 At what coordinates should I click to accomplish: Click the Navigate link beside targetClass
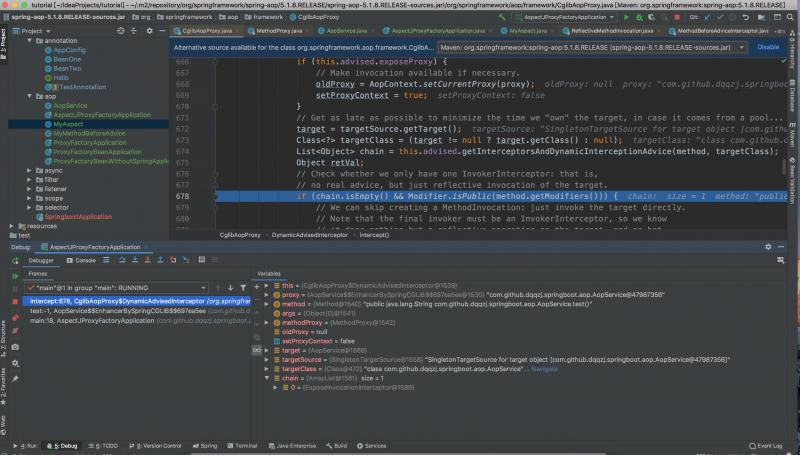(544, 368)
